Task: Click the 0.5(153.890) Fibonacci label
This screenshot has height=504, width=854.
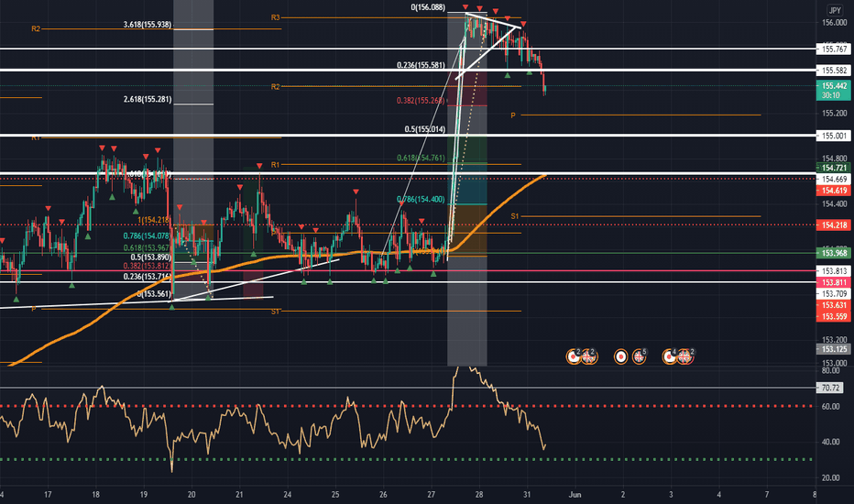Action: 151,257
